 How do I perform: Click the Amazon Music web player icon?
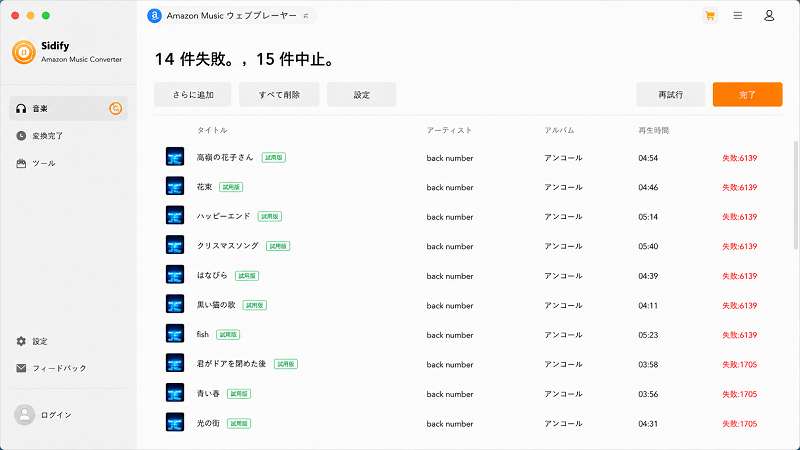point(154,16)
